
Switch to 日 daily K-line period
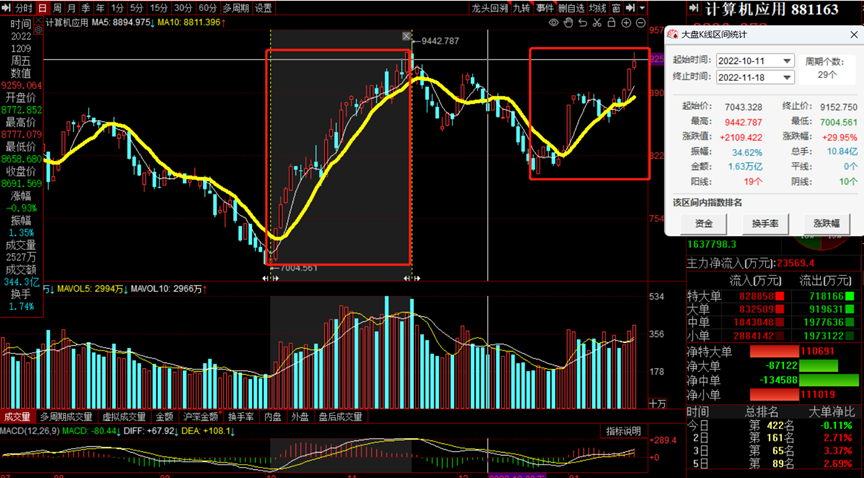pos(42,7)
